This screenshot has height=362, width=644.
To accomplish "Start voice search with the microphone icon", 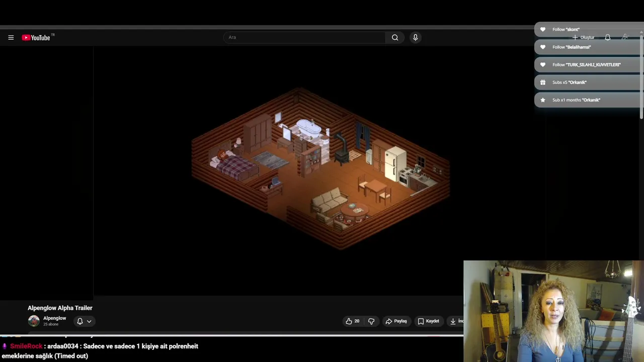I will coord(415,37).
